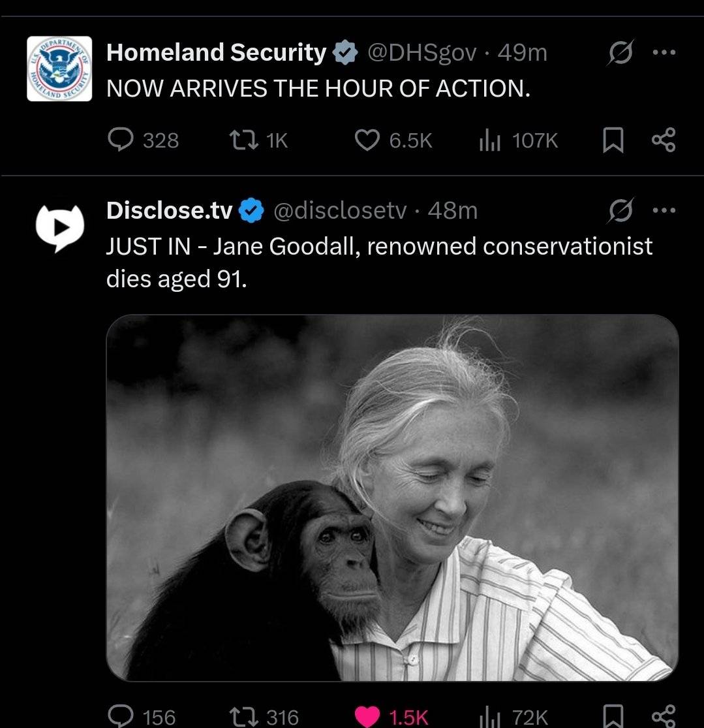View analytics for Homeland Security post
The width and height of the screenshot is (704, 728).
click(x=490, y=140)
